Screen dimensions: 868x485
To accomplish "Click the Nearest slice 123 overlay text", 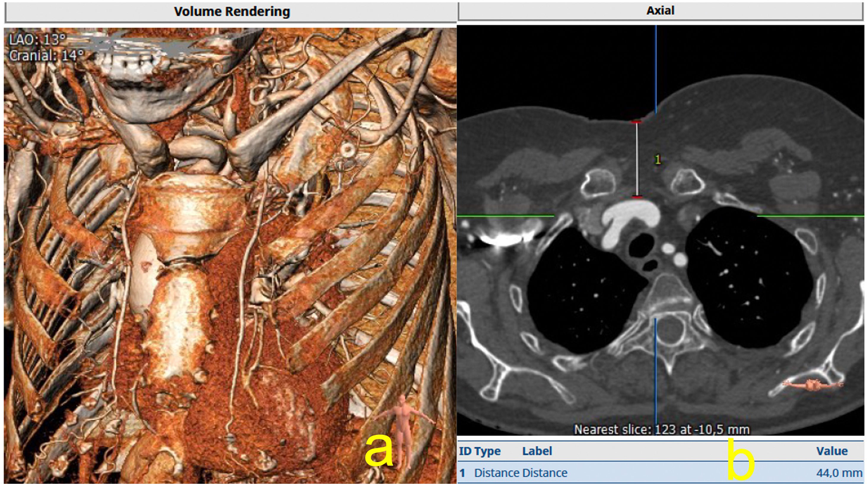I will pyautogui.click(x=661, y=429).
